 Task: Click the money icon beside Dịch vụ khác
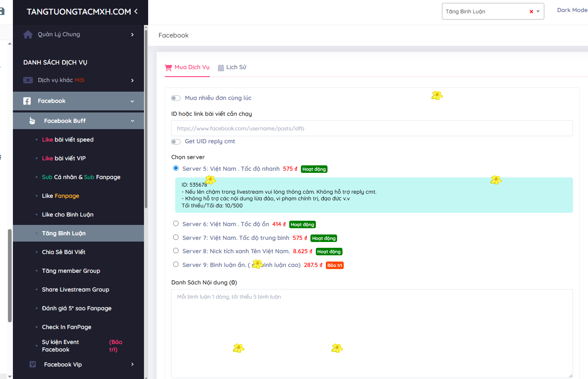(x=28, y=80)
